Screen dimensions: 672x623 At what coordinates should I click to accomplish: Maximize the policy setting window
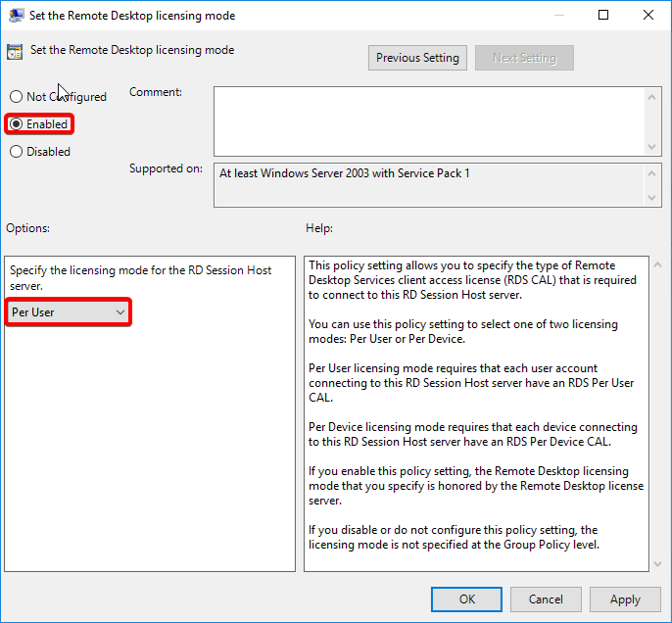coord(603,16)
